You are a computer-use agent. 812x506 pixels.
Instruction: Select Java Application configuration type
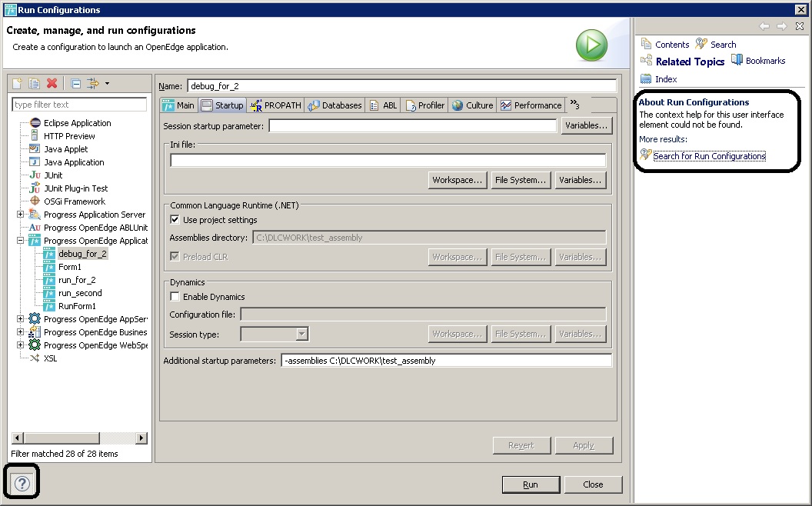74,162
